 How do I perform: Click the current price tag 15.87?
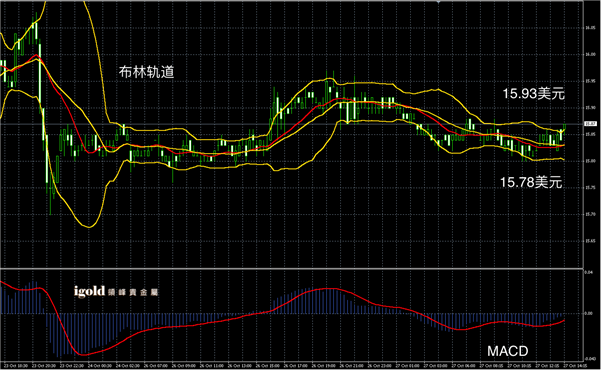pyautogui.click(x=590, y=124)
